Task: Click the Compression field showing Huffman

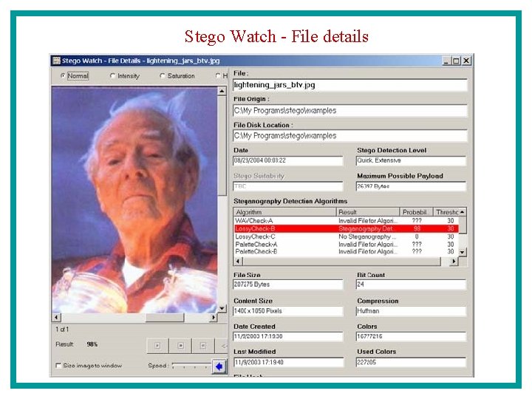Action: 411,311
